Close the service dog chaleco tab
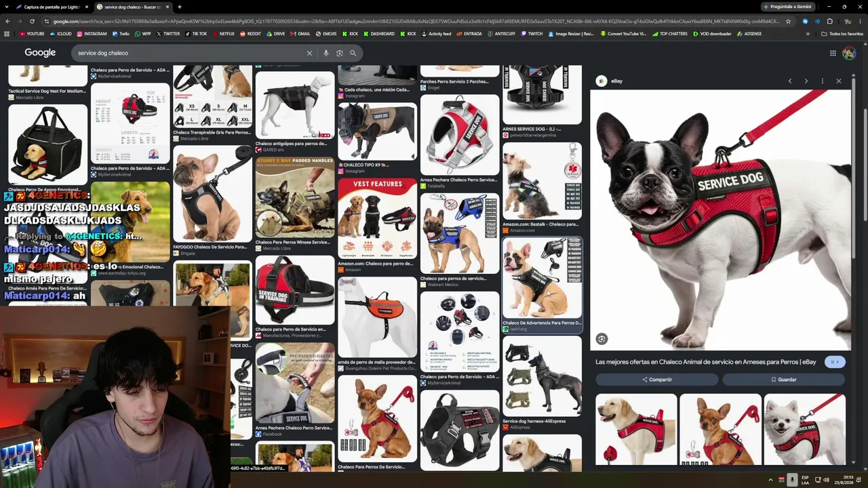This screenshot has height=488, width=868. click(x=167, y=7)
